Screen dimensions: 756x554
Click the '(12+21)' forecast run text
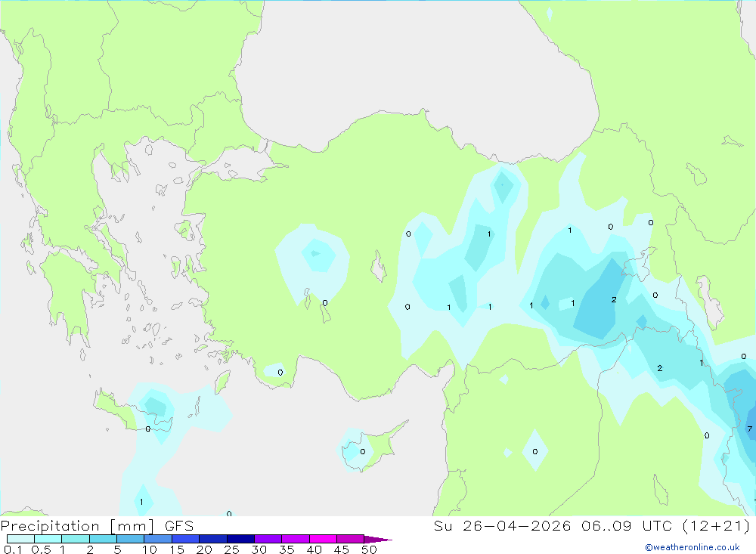(x=717, y=526)
